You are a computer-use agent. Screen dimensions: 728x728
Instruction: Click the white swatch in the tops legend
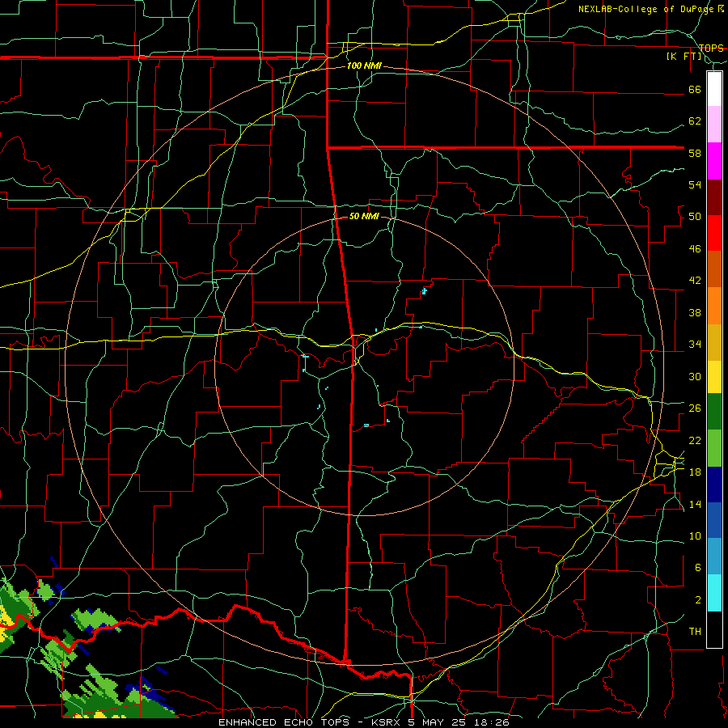coord(714,89)
